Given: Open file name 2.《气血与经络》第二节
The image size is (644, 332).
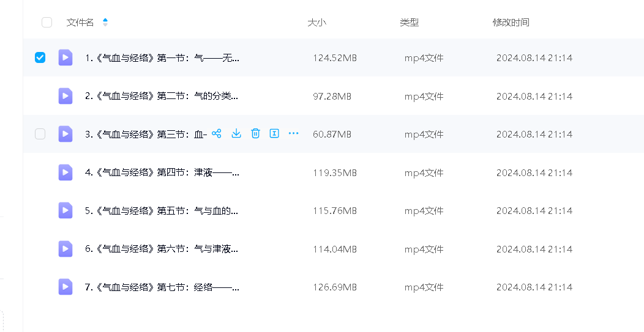Looking at the screenshot, I should coord(162,96).
